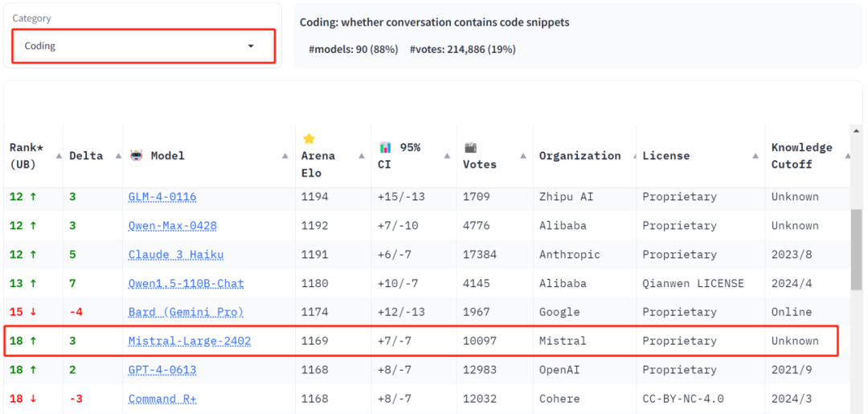
Task: Click the bar chart icon beside 95%
Action: pos(386,147)
